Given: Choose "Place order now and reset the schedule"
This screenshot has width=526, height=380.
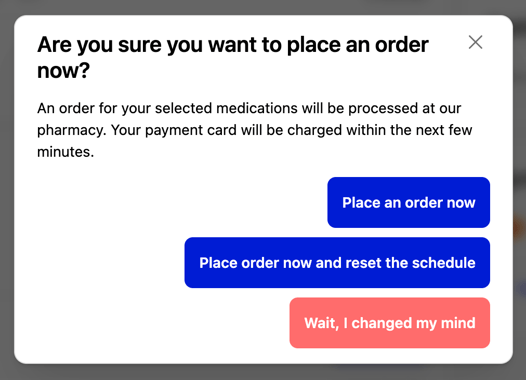Looking at the screenshot, I should (x=337, y=263).
